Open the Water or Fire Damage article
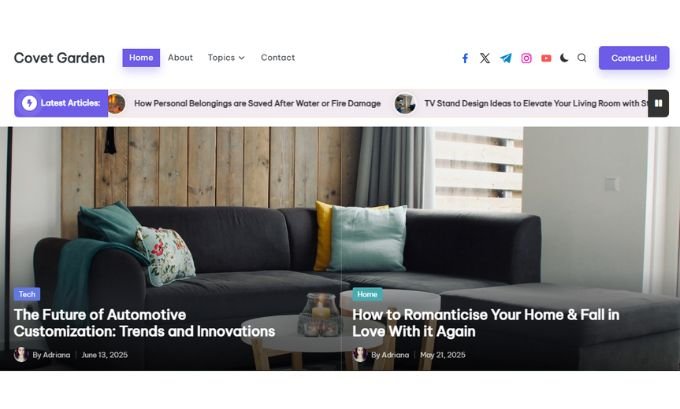This screenshot has height=409, width=680. (x=257, y=103)
